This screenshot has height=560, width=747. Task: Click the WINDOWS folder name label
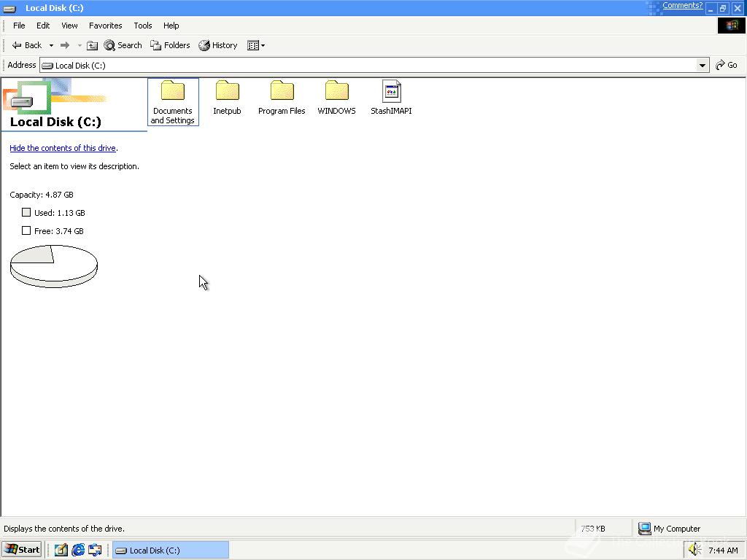point(336,111)
